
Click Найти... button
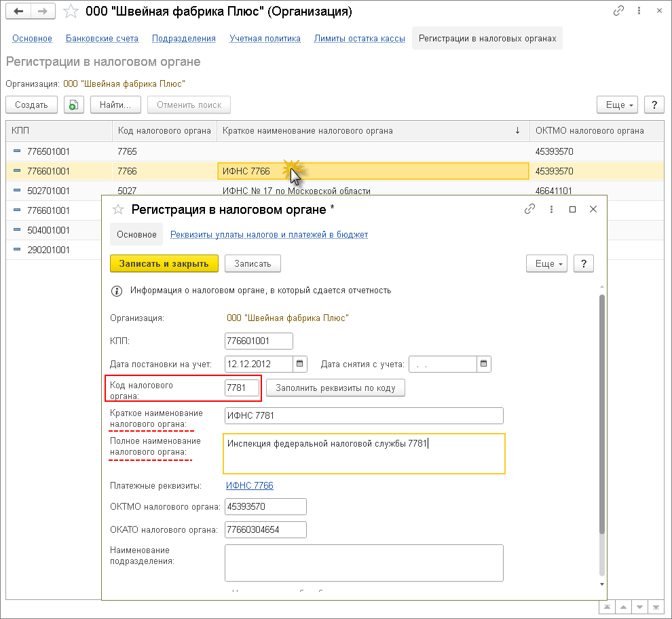click(115, 105)
